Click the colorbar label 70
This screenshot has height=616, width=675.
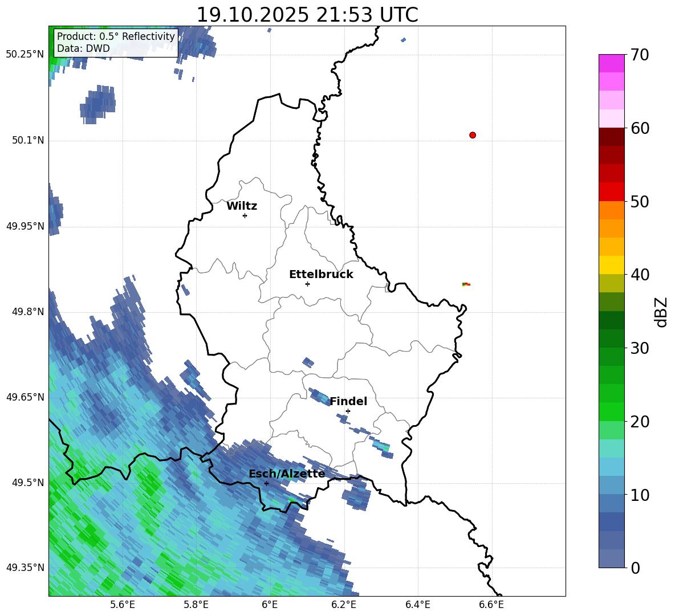coord(640,55)
